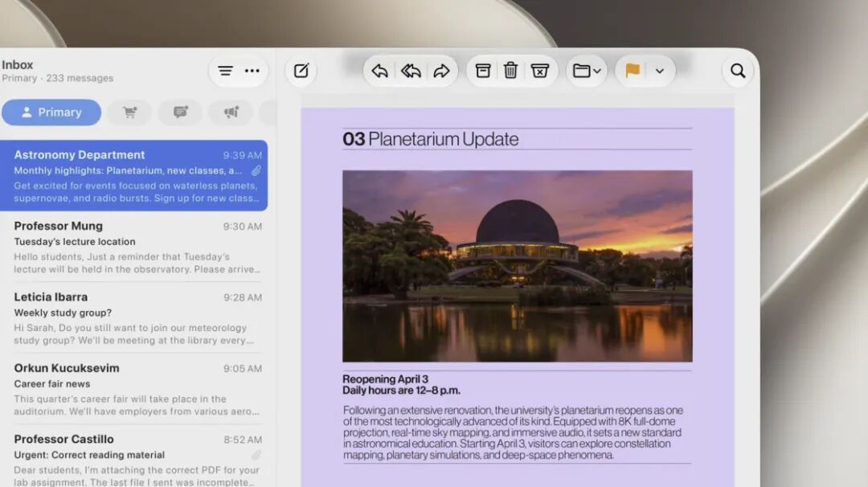Switch to the Updates message tab

[x=181, y=113]
